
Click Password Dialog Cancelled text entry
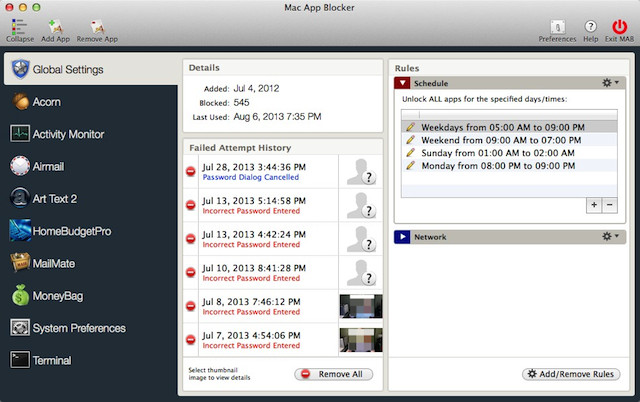coord(251,177)
